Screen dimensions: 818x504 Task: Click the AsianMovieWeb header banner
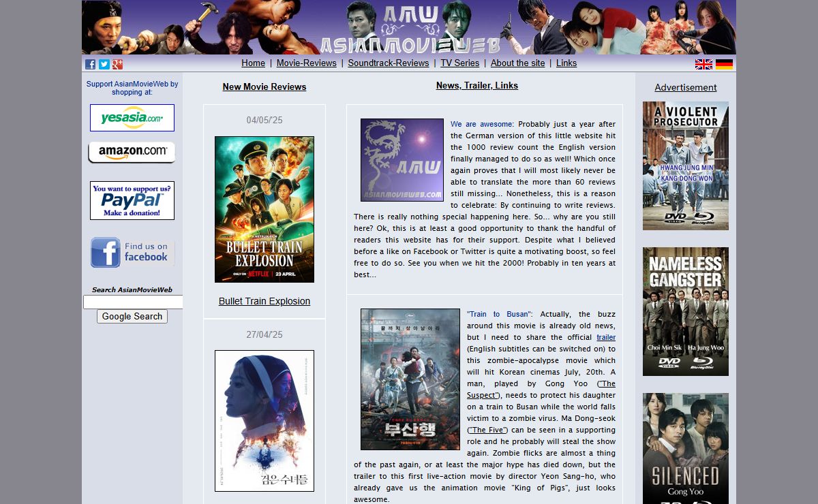pos(409,27)
